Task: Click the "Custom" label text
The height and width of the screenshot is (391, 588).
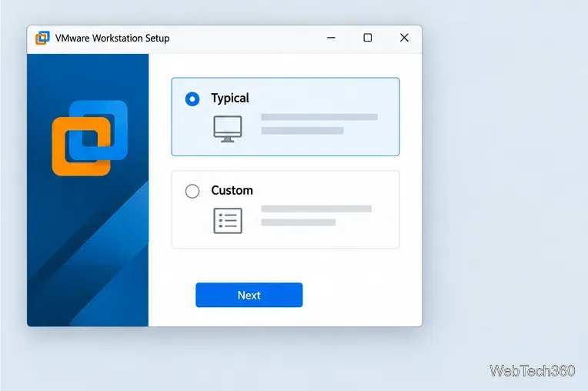Action: (232, 190)
